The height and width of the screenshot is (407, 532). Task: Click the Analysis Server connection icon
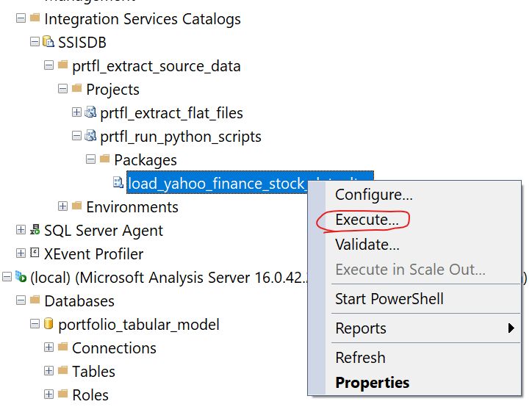click(x=21, y=278)
